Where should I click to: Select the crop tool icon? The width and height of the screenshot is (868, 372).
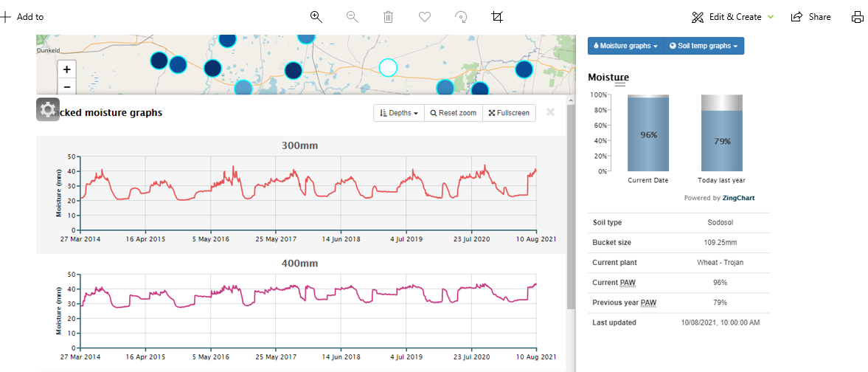(497, 17)
